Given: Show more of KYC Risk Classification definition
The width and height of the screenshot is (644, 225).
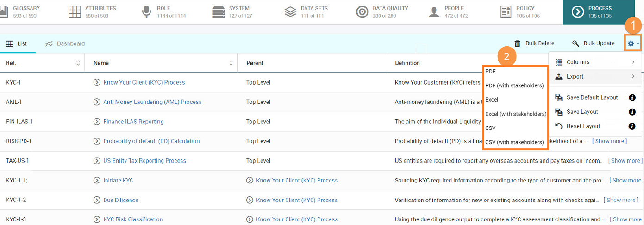Looking at the screenshot, I should (626, 219).
